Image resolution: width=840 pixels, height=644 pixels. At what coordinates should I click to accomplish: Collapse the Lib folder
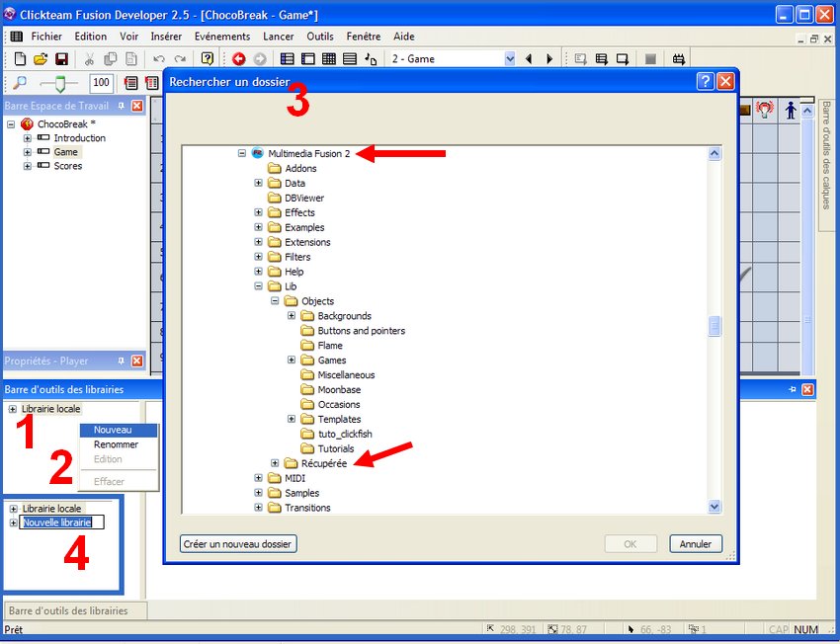pyautogui.click(x=258, y=286)
